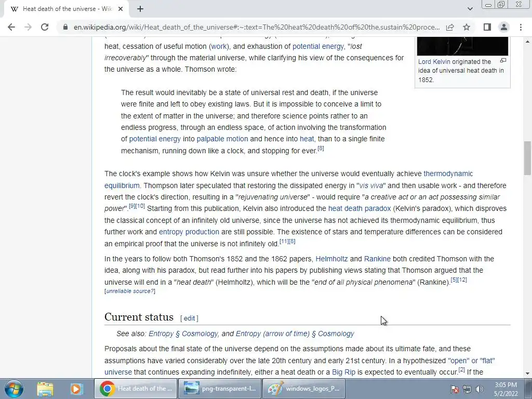532x399 pixels.
Task: View site security lock info
Action: (65, 27)
